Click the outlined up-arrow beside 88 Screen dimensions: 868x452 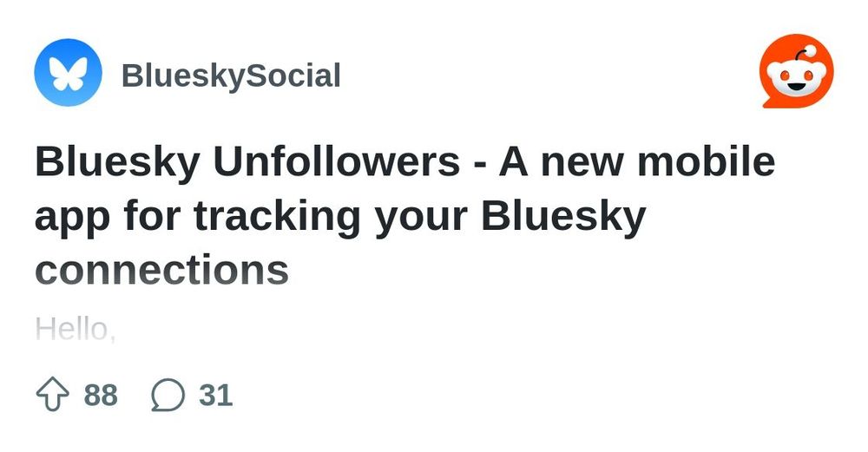coord(53,395)
